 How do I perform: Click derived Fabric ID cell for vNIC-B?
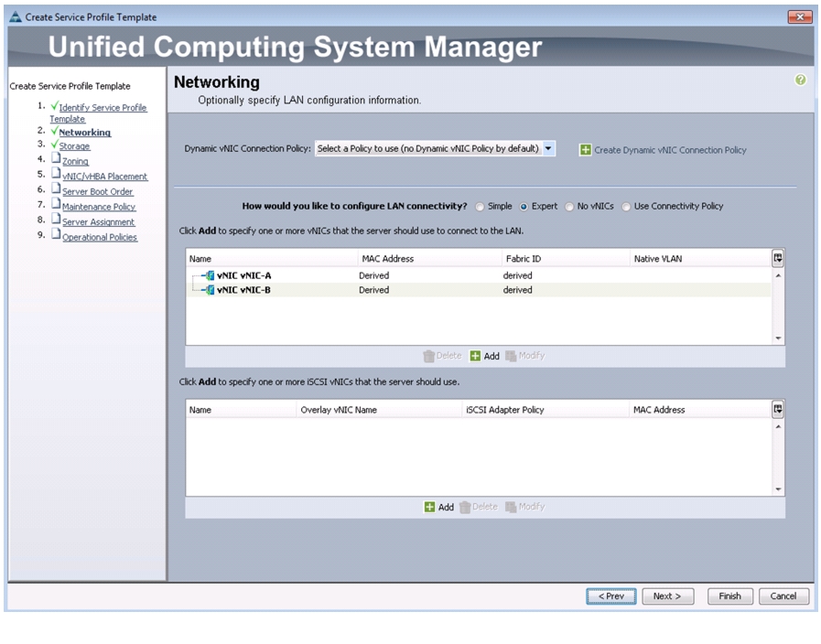tap(517, 290)
